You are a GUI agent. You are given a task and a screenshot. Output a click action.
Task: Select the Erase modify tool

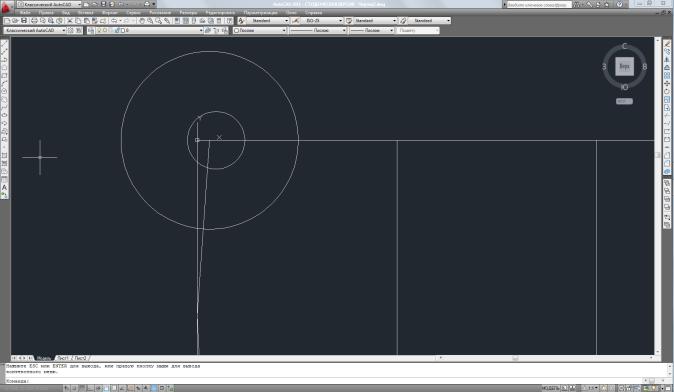pyautogui.click(x=667, y=43)
